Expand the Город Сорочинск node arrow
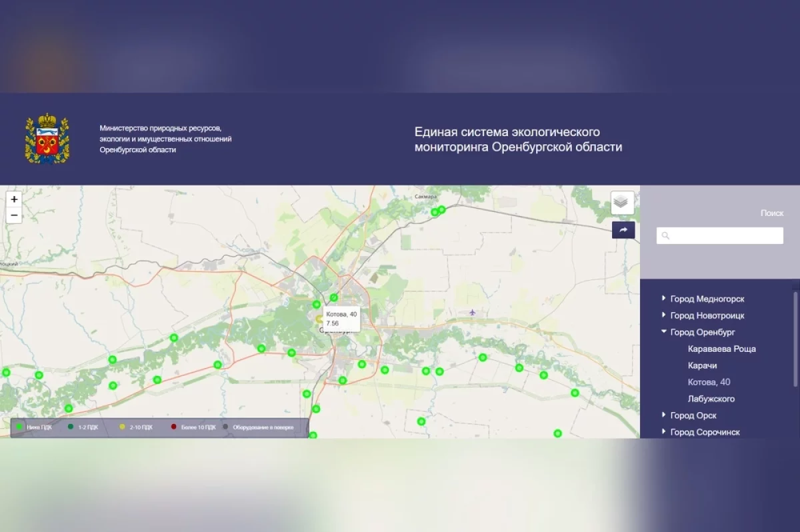This screenshot has height=532, width=800. pos(663,432)
